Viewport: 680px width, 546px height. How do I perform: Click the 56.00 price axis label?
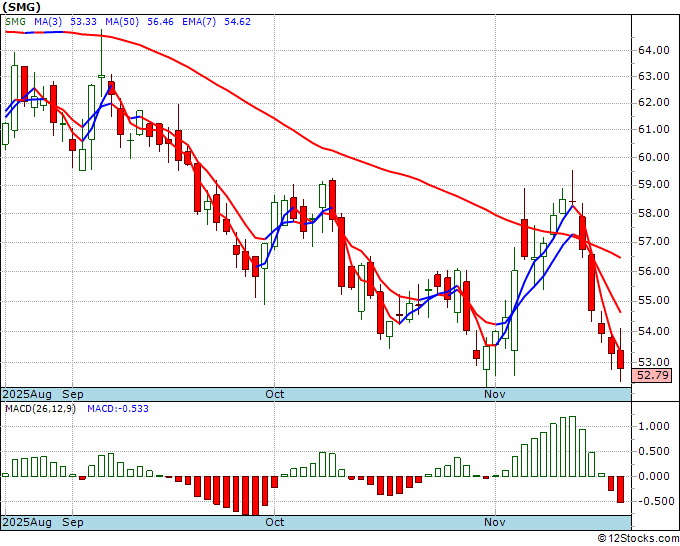point(654,271)
